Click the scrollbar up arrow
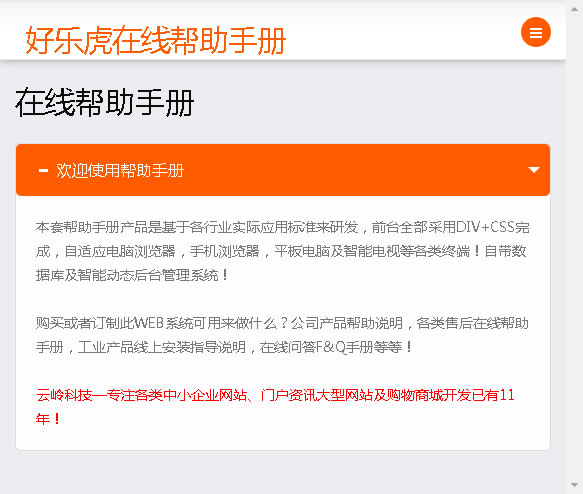Screen dimensions: 583x494 coord(574,9)
